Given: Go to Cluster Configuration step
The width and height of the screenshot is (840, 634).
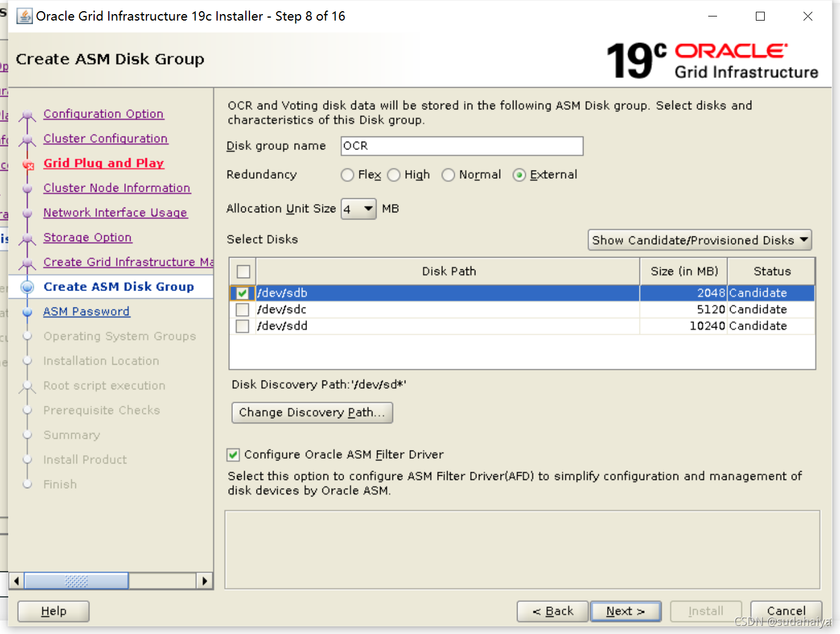Looking at the screenshot, I should (105, 139).
